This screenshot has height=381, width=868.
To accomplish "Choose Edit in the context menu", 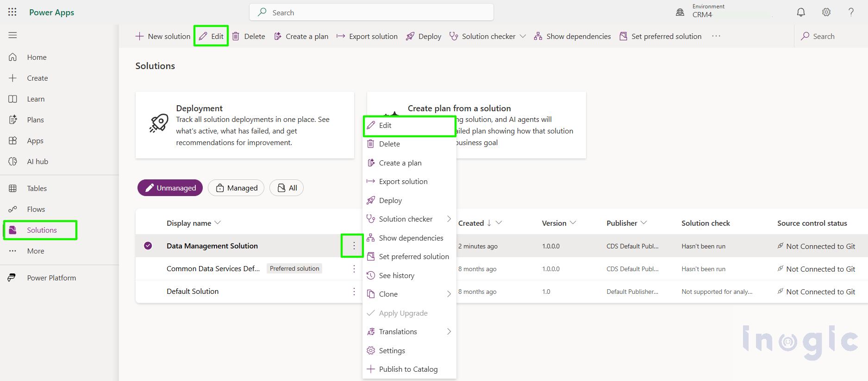I will tap(409, 125).
